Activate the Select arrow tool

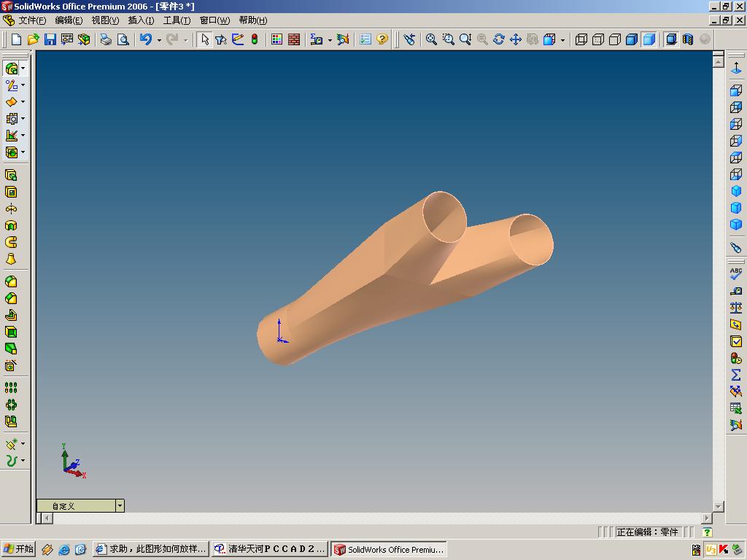point(204,39)
